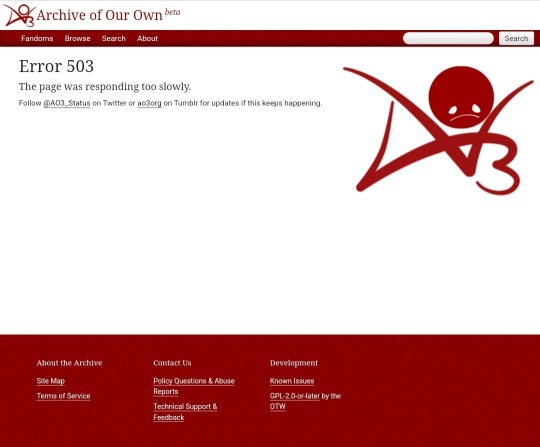Follow the OTW link in footer

[x=278, y=406]
